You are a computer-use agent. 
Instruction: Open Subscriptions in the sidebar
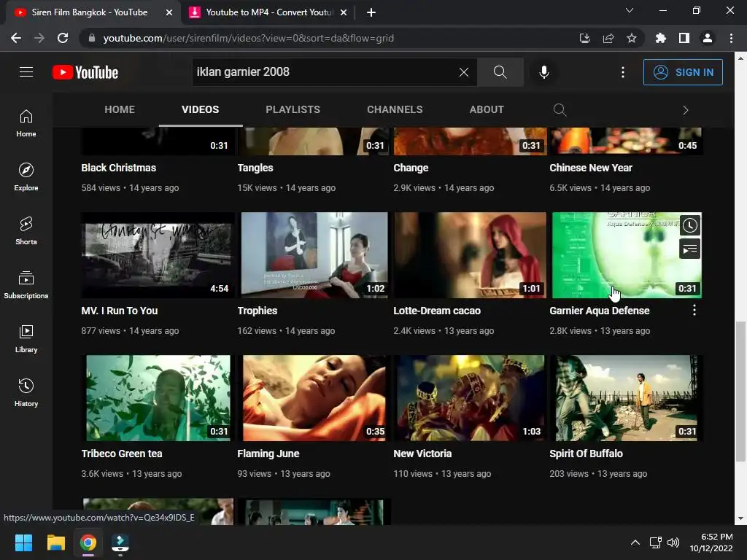pyautogui.click(x=26, y=284)
